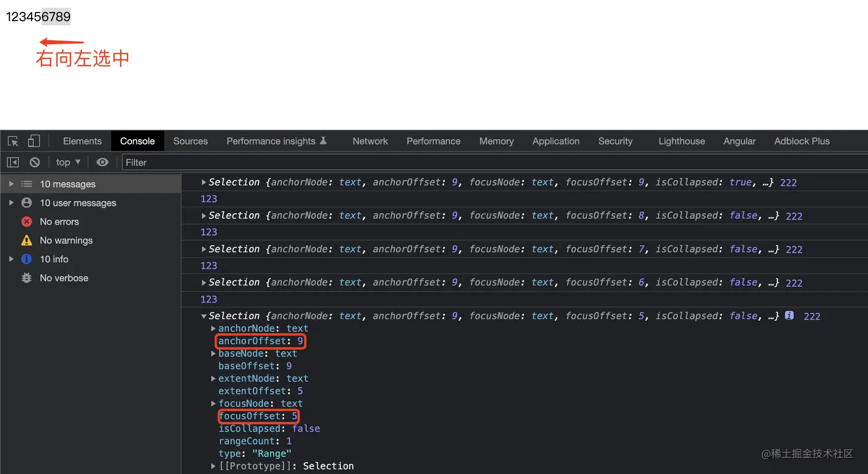Image resolution: width=868 pixels, height=474 pixels.
Task: Select the '10 messages' sidebar row
Action: click(x=91, y=184)
